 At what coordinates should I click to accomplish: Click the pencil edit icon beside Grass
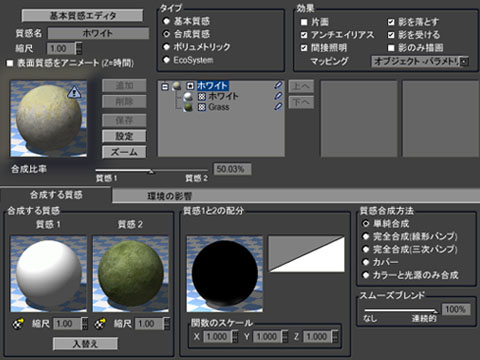click(278, 107)
